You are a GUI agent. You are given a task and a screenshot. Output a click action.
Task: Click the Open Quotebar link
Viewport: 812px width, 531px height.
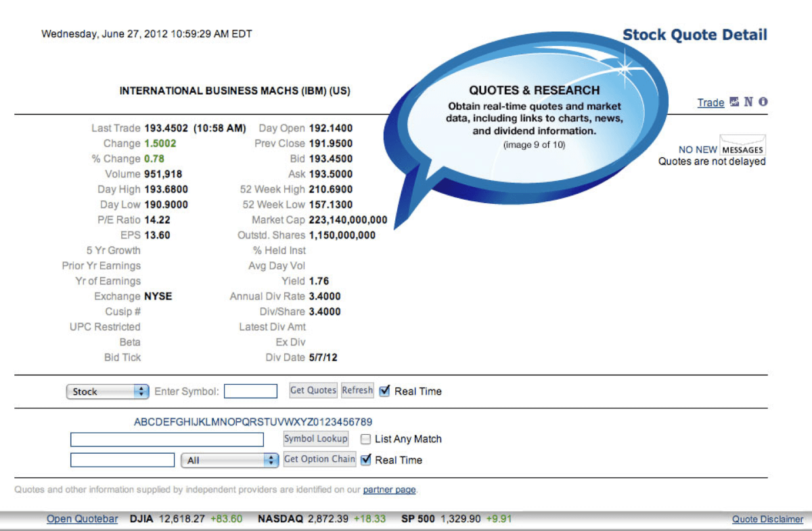(x=82, y=519)
